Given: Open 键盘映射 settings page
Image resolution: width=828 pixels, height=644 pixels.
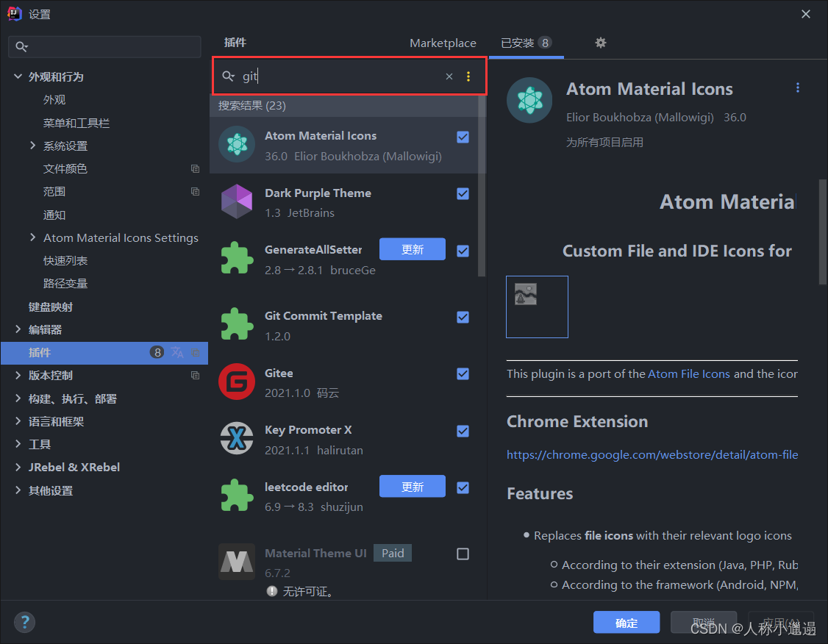Looking at the screenshot, I should pyautogui.click(x=51, y=307).
